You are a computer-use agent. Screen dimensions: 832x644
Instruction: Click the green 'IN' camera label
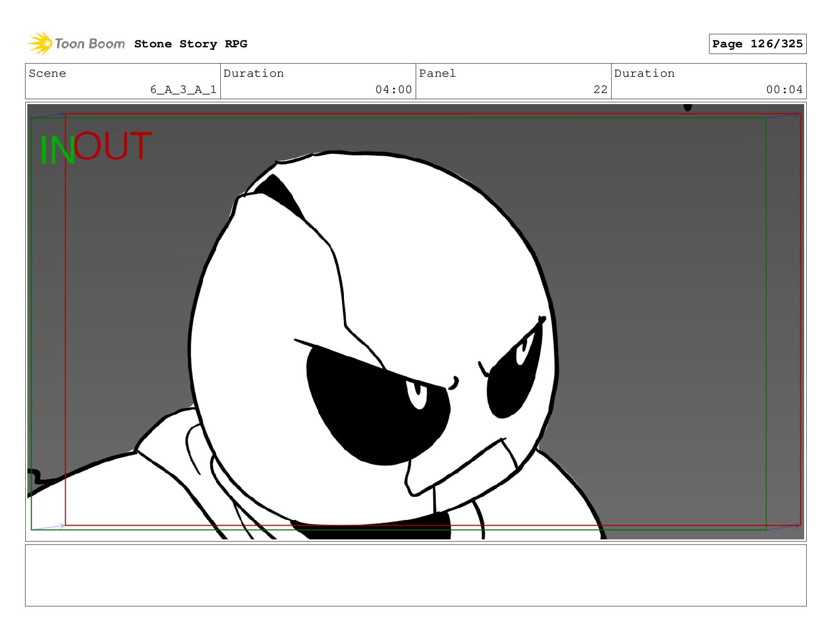click(x=57, y=151)
